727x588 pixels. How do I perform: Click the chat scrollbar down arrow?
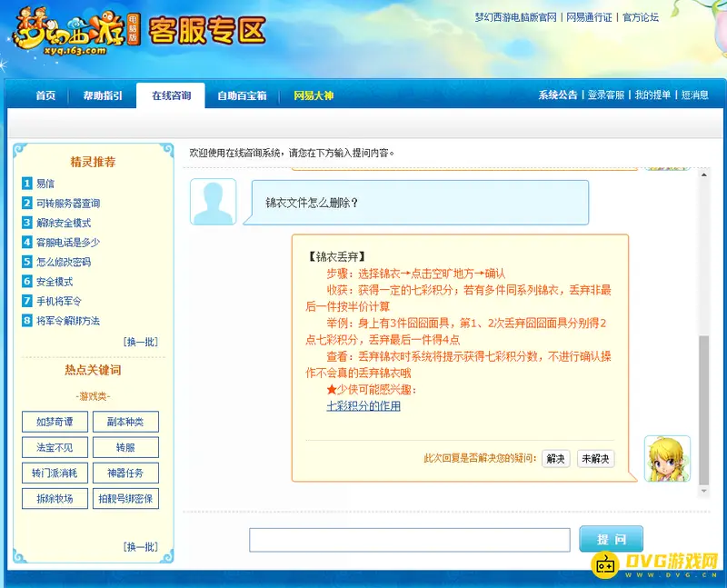pos(703,491)
